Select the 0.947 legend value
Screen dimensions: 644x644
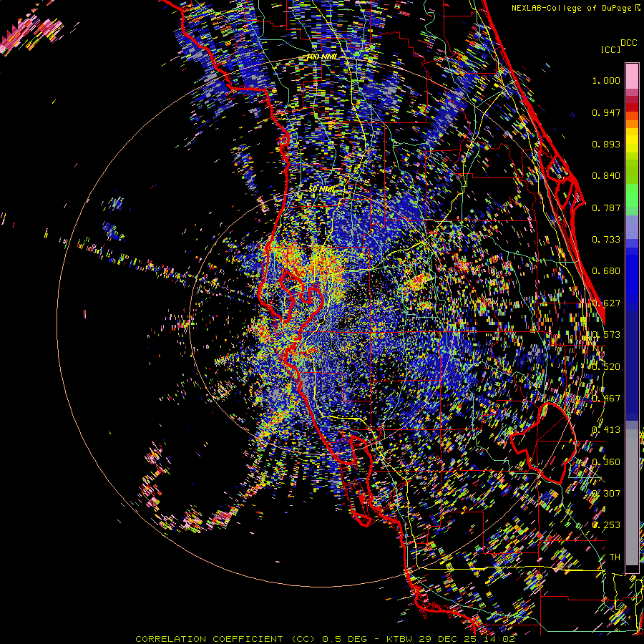pyautogui.click(x=606, y=112)
